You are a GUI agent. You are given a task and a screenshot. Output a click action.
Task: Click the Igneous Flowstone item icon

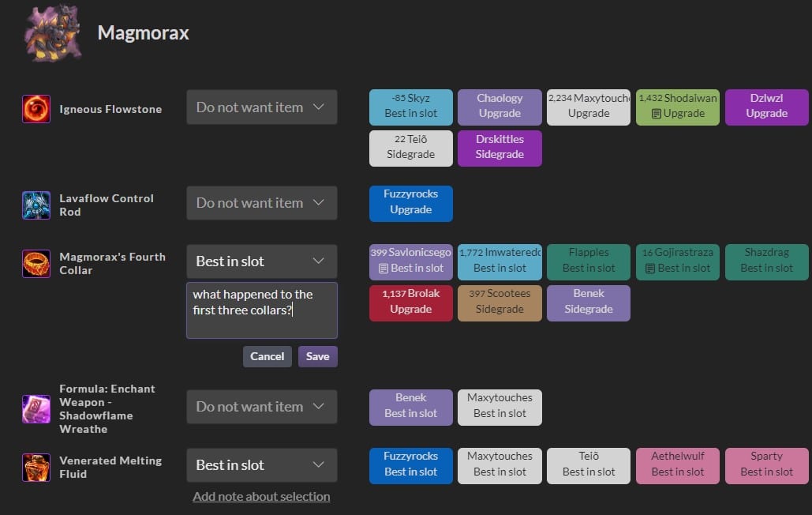(36, 107)
